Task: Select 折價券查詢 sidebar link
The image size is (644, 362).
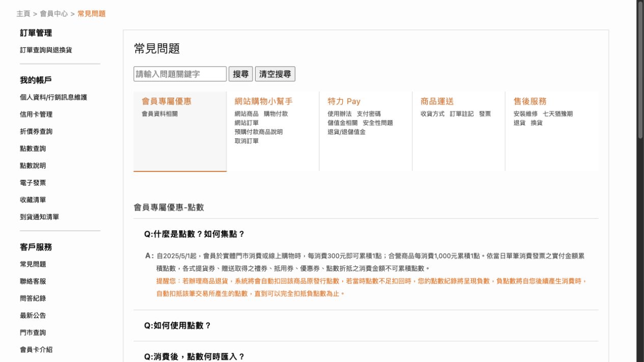Action: coord(36,131)
